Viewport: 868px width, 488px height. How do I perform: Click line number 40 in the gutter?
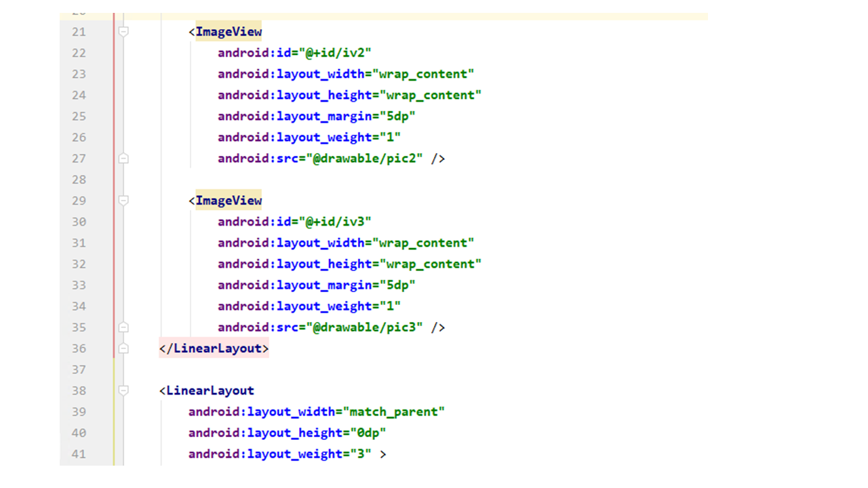point(79,432)
